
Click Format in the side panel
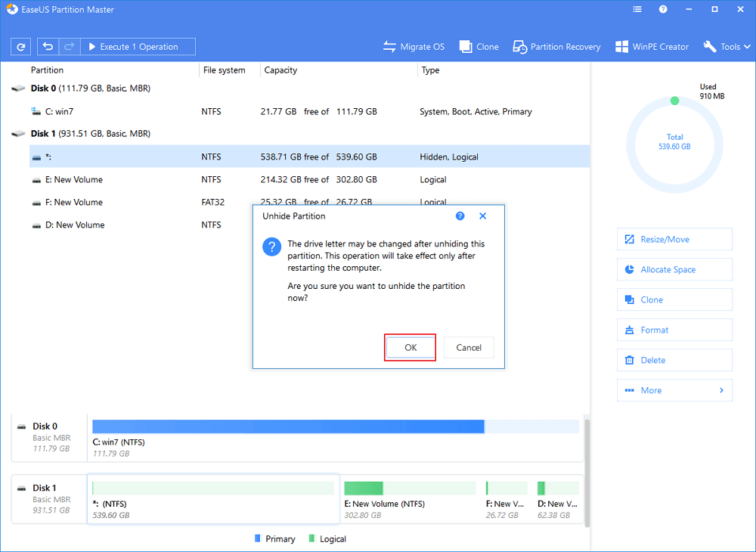click(x=674, y=330)
